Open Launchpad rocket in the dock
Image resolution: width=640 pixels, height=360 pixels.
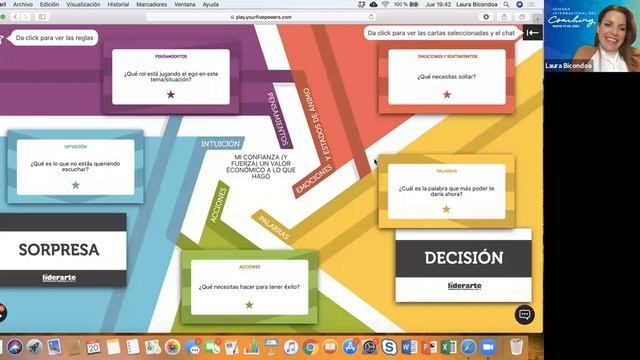click(x=35, y=347)
